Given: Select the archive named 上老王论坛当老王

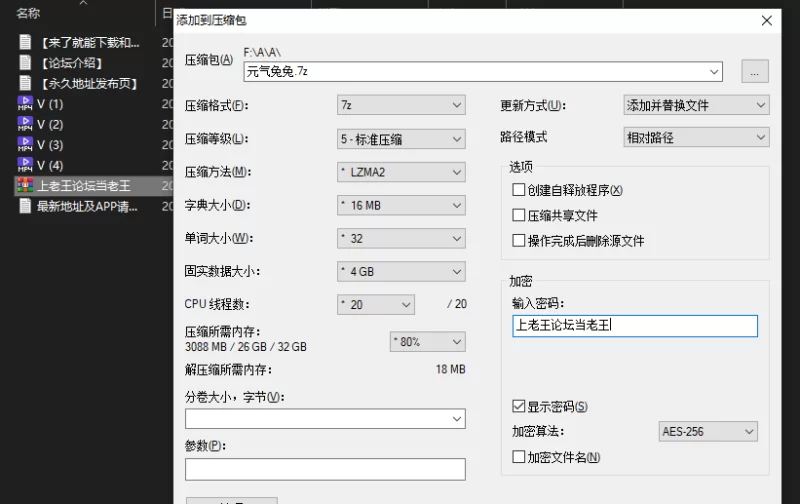Looking at the screenshot, I should pyautogui.click(x=84, y=186).
